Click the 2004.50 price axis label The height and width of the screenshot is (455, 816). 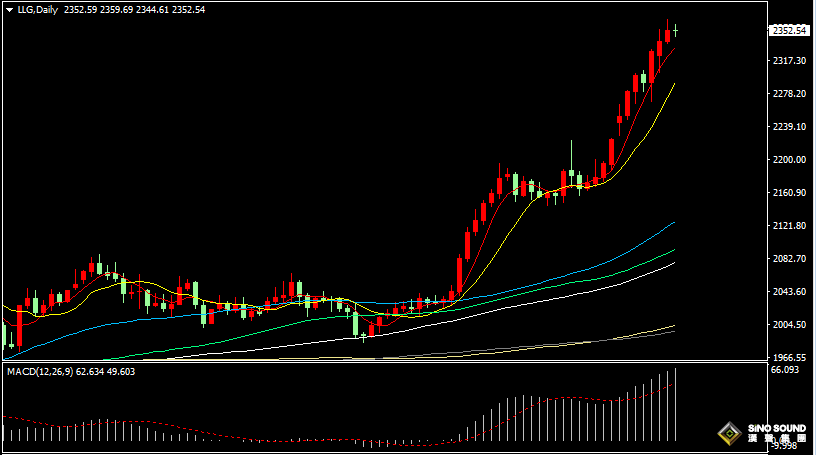pos(789,325)
